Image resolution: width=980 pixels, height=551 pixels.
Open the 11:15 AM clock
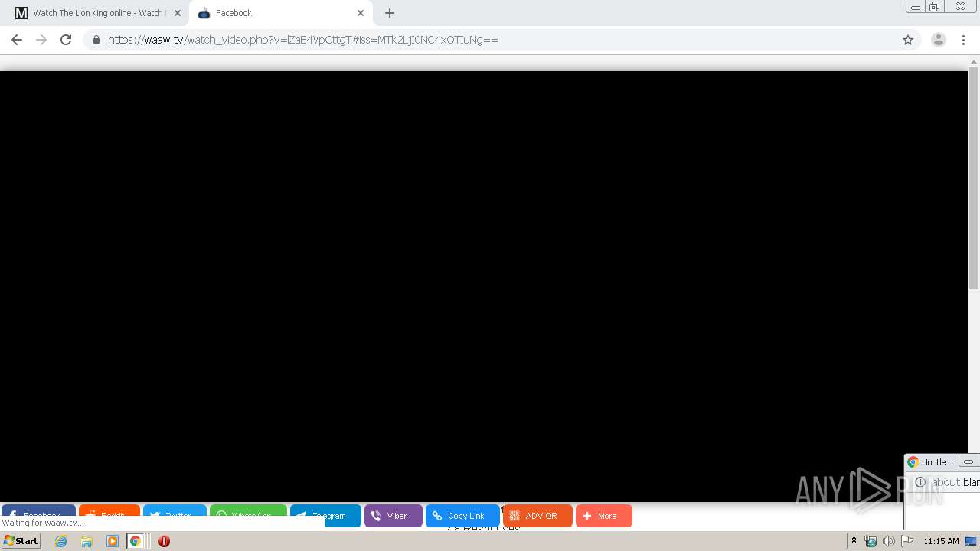(941, 541)
